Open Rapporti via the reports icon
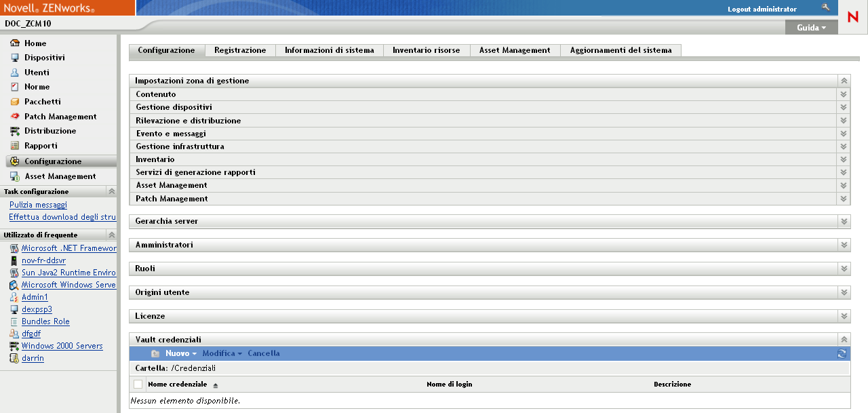 tap(15, 146)
